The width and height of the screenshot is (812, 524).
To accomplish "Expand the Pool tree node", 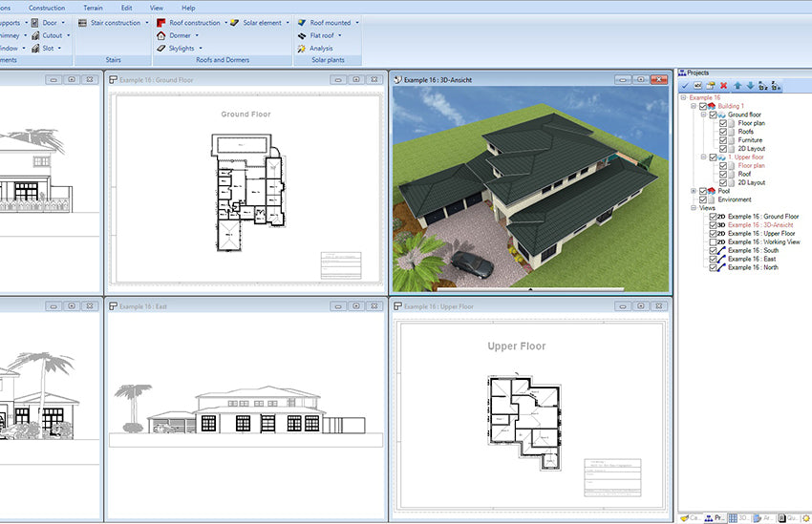I will coord(694,191).
